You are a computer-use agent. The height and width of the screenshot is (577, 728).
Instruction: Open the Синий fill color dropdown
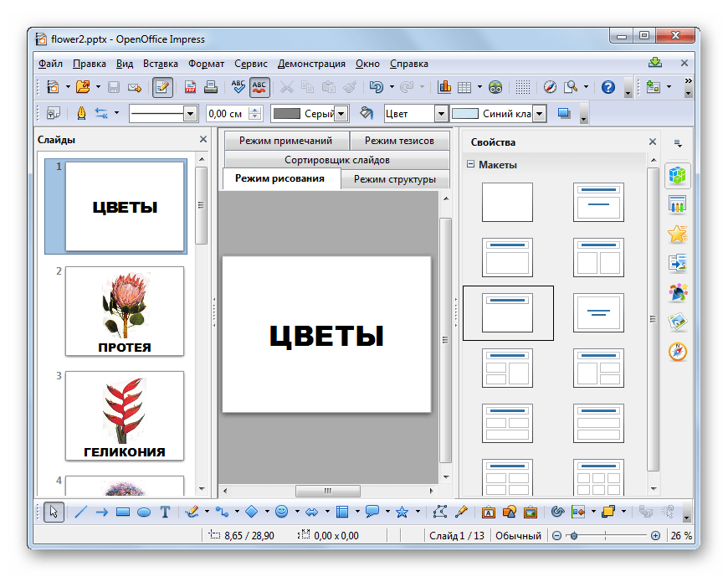(x=539, y=113)
